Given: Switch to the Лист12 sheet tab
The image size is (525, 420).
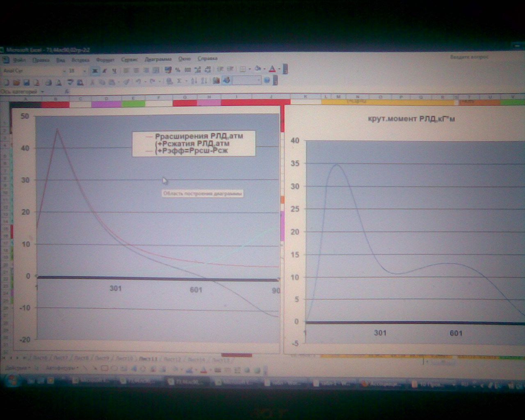Looking at the screenshot, I should click(x=172, y=359).
